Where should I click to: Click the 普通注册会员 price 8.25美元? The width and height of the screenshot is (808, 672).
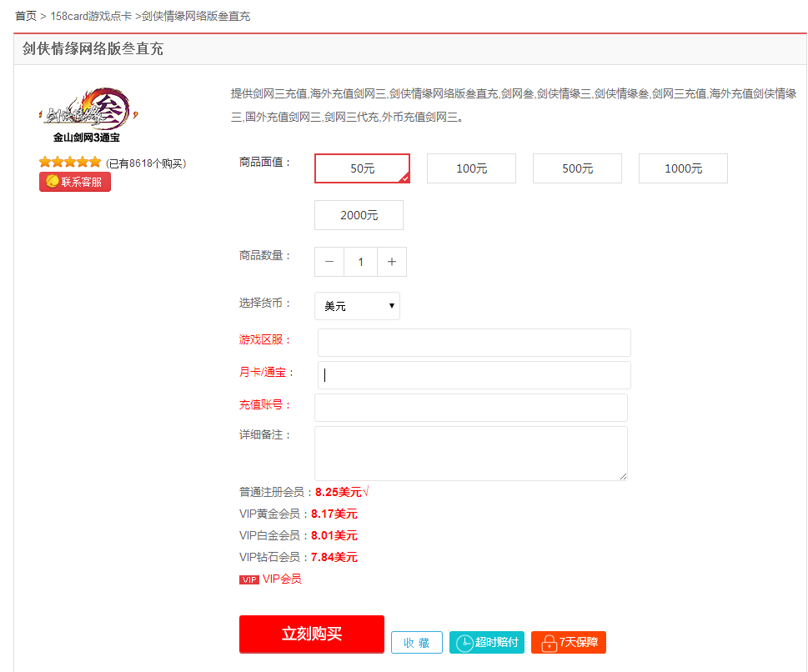coord(339,492)
